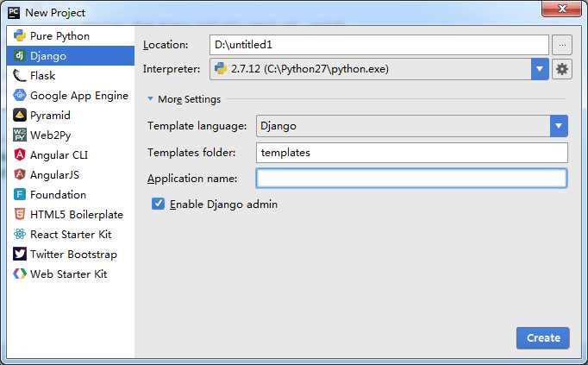Click the Create button
Image resolution: width=588 pixels, height=365 pixels.
point(543,338)
